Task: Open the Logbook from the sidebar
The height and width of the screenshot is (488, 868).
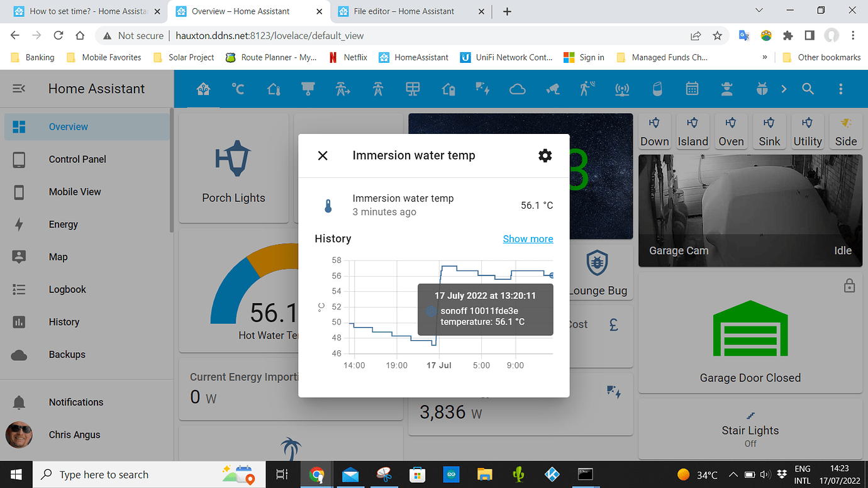Action: [x=67, y=289]
